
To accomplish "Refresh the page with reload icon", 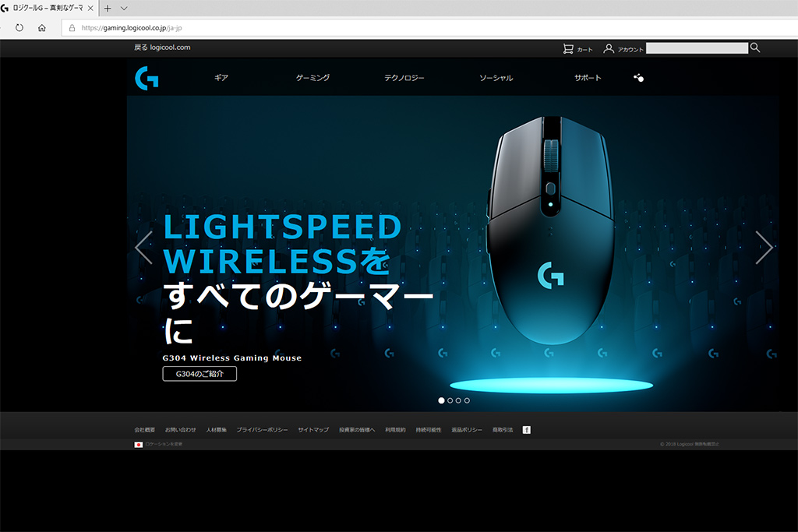I will [x=19, y=28].
